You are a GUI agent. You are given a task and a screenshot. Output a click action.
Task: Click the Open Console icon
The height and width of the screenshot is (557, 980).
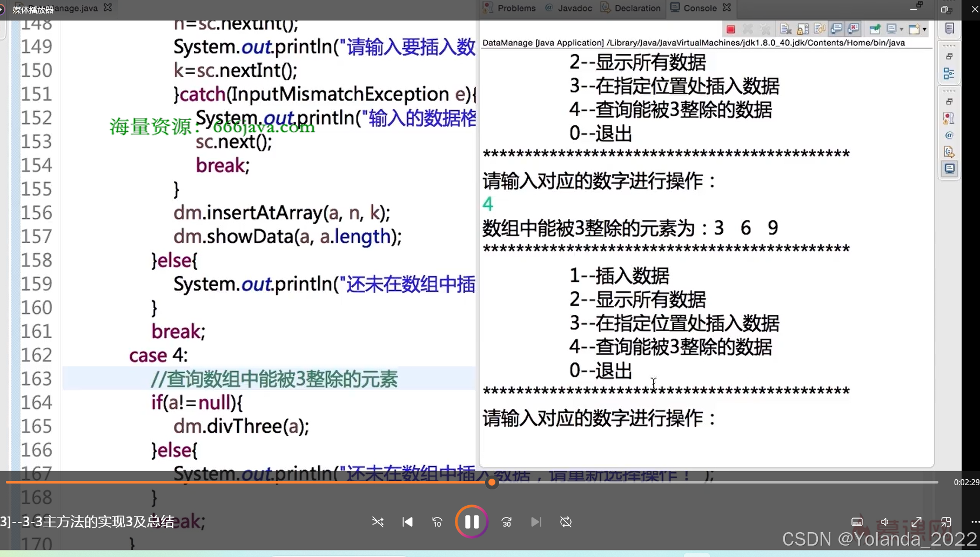click(x=914, y=29)
